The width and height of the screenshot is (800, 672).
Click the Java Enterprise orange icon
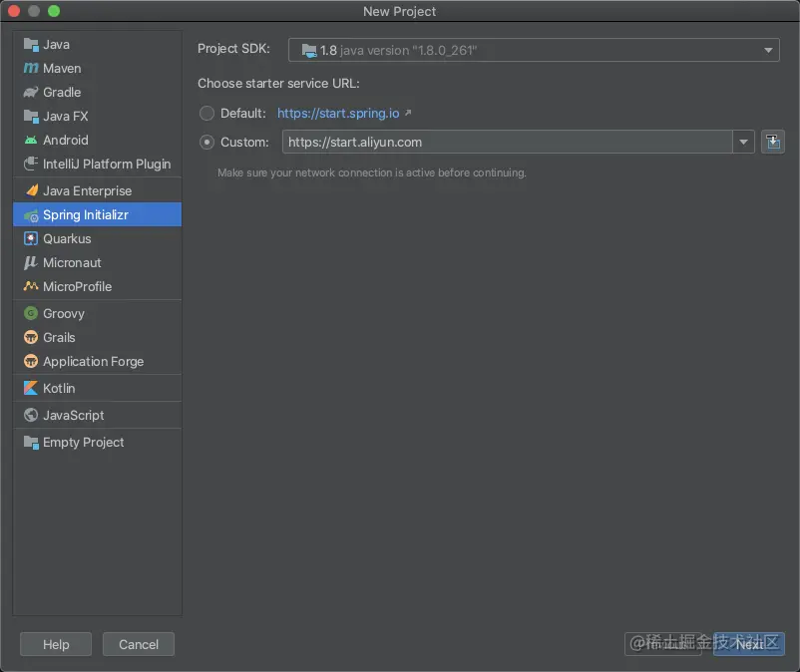pyautogui.click(x=31, y=190)
